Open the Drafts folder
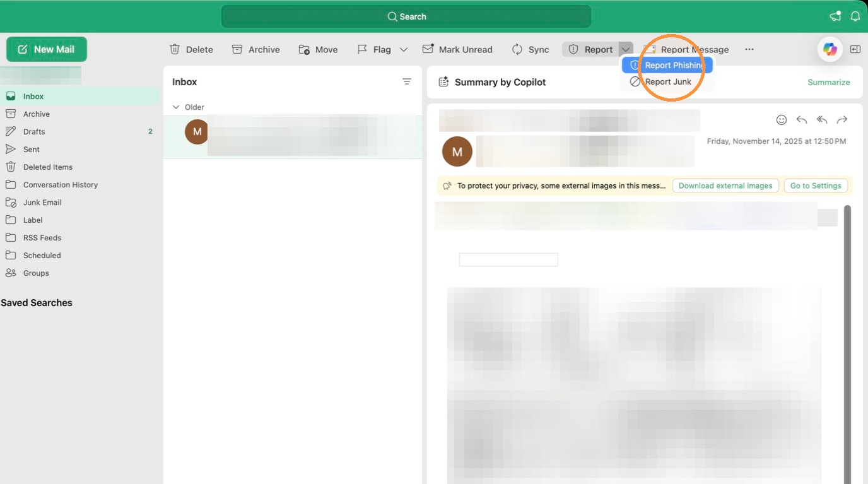The height and width of the screenshot is (484, 868). click(x=79, y=132)
